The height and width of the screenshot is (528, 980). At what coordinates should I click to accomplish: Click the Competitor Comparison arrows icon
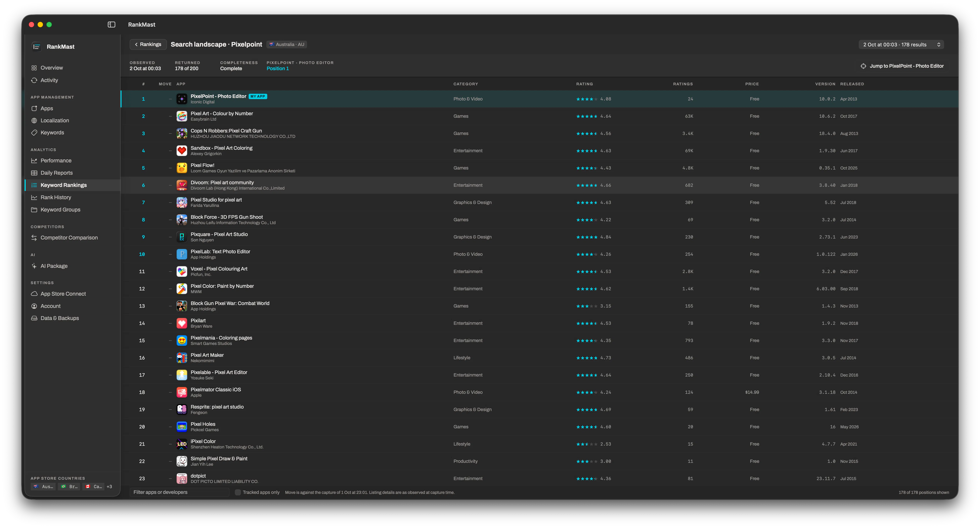[x=34, y=238]
